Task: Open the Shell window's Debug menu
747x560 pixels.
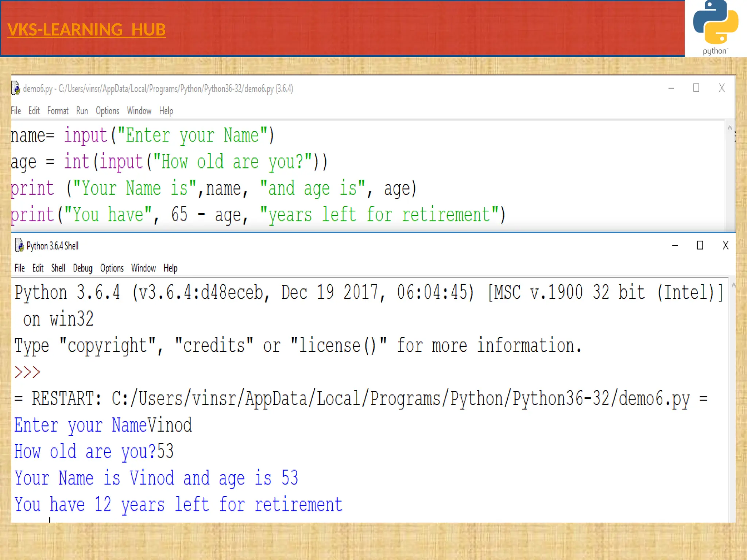Action: pyautogui.click(x=82, y=268)
